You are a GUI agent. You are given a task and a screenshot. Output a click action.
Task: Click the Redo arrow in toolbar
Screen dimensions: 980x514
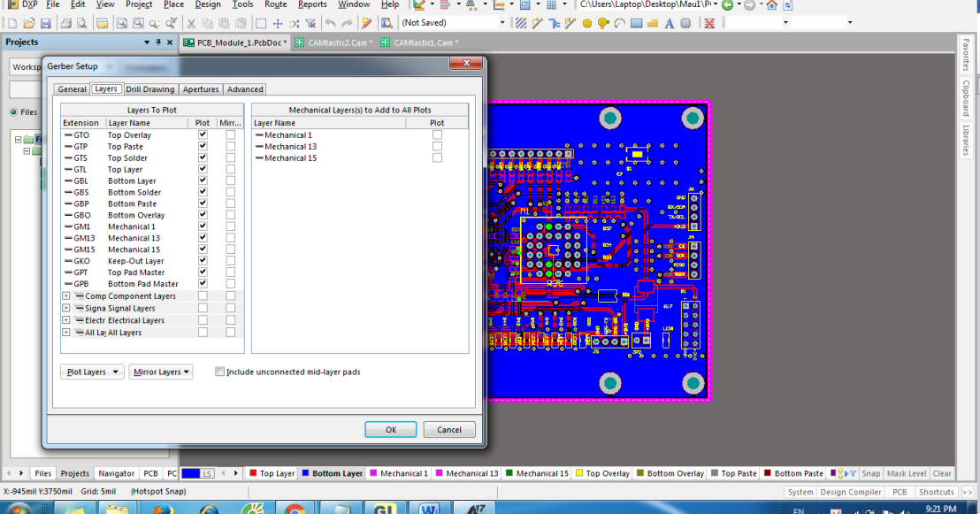(x=347, y=23)
